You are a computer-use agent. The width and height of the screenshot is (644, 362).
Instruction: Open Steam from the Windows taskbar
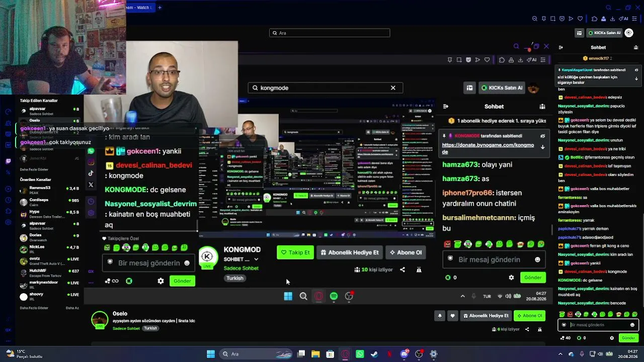pyautogui.click(x=374, y=354)
